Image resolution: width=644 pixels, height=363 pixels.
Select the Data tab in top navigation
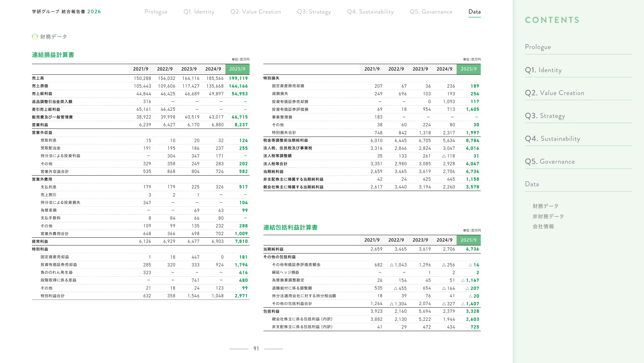click(x=475, y=12)
